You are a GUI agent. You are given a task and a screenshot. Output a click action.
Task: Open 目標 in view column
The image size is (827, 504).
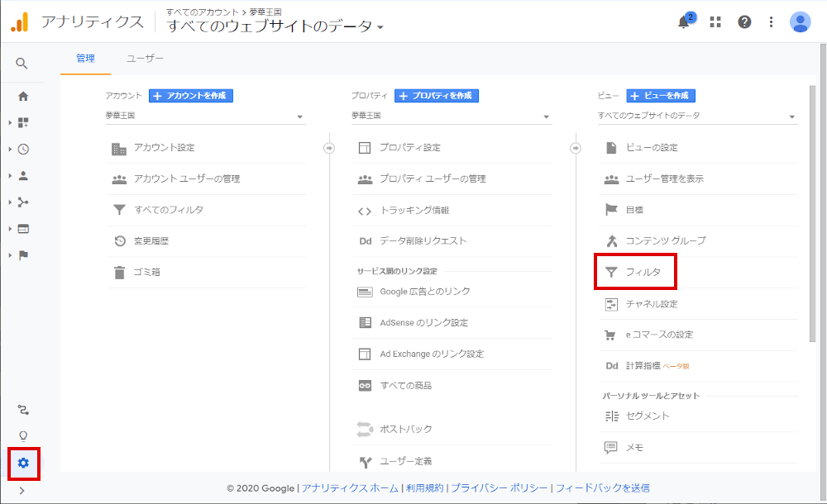tap(698, 211)
